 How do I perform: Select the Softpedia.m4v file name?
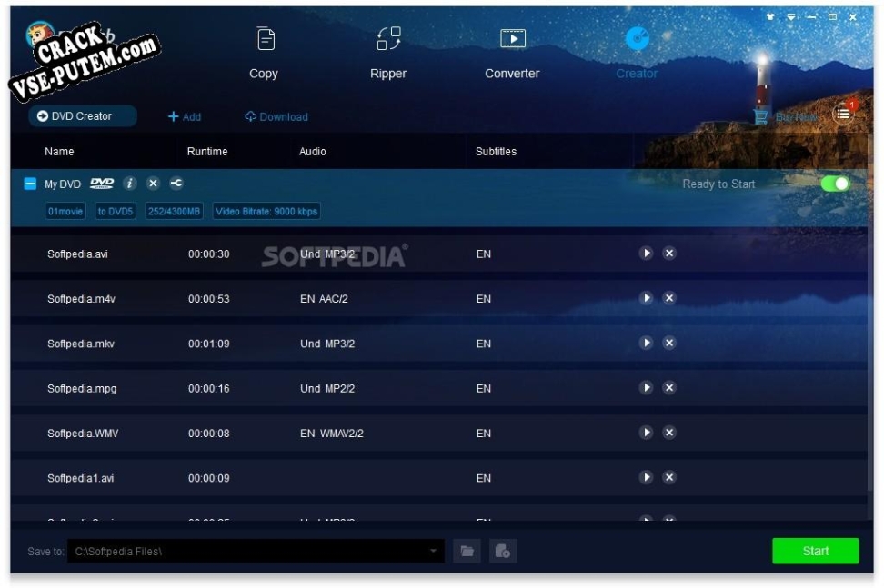click(81, 298)
